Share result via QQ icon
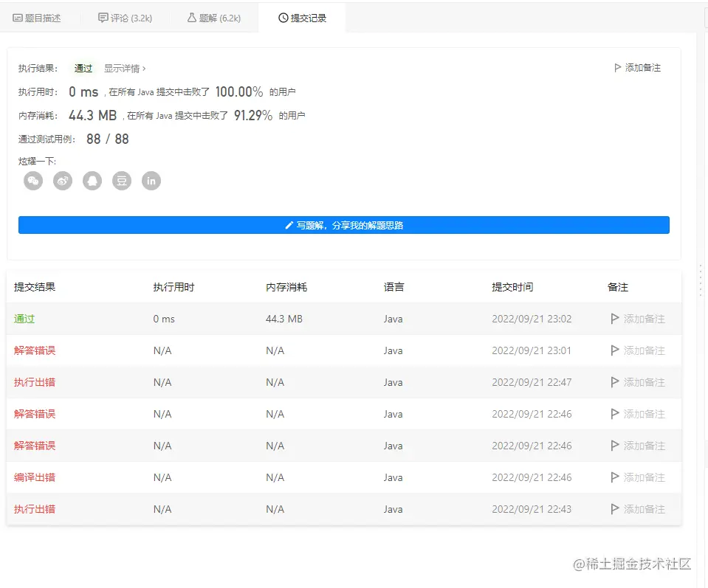Viewport: 708px width, 588px height. tap(92, 181)
